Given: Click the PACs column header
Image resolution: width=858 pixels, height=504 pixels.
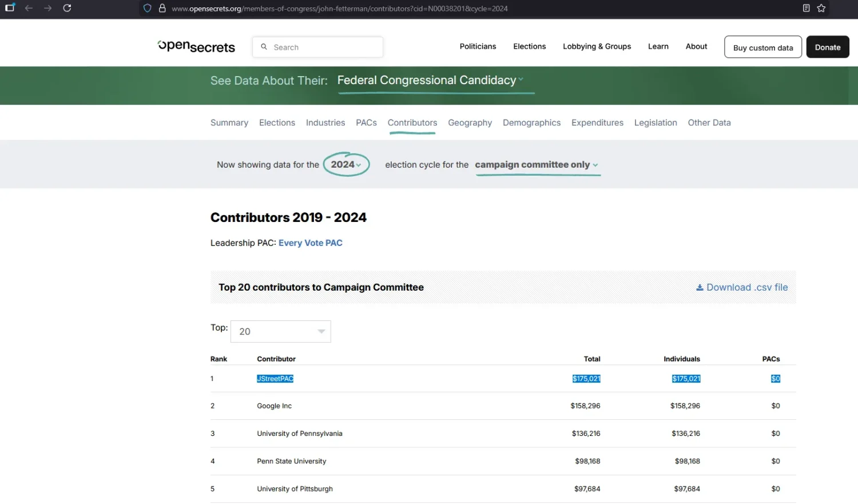Looking at the screenshot, I should coord(771,359).
